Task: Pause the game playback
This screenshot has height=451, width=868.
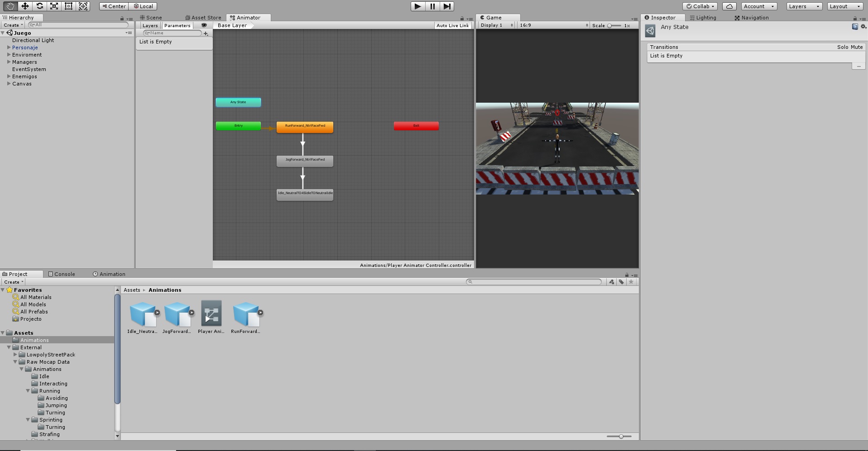Action: (432, 6)
